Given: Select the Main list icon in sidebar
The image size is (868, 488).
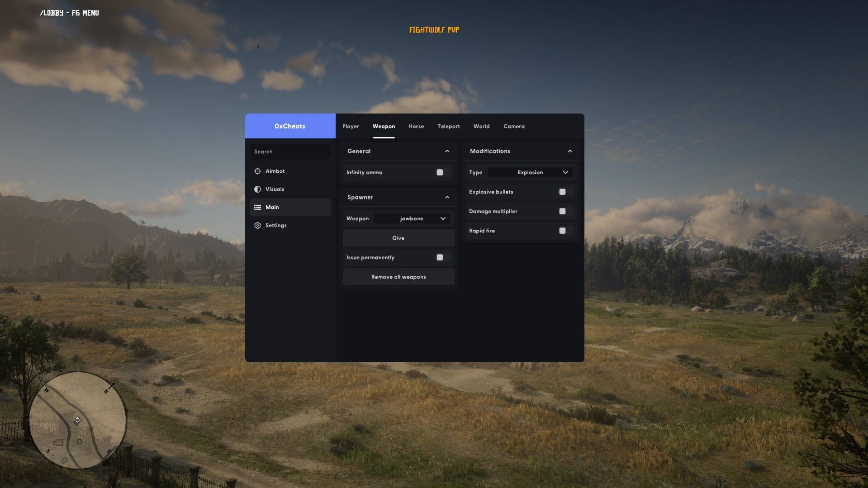Looking at the screenshot, I should pos(257,207).
